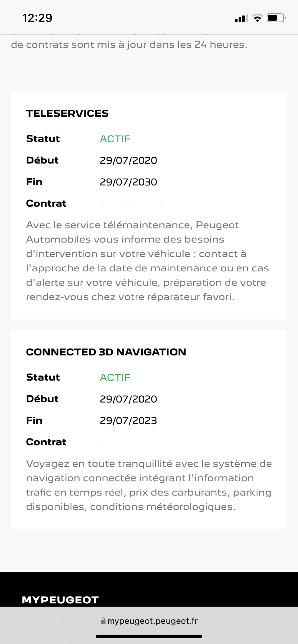Open the mypeugeot.peugeot.fr address bar
298x644 pixels.
click(149, 621)
